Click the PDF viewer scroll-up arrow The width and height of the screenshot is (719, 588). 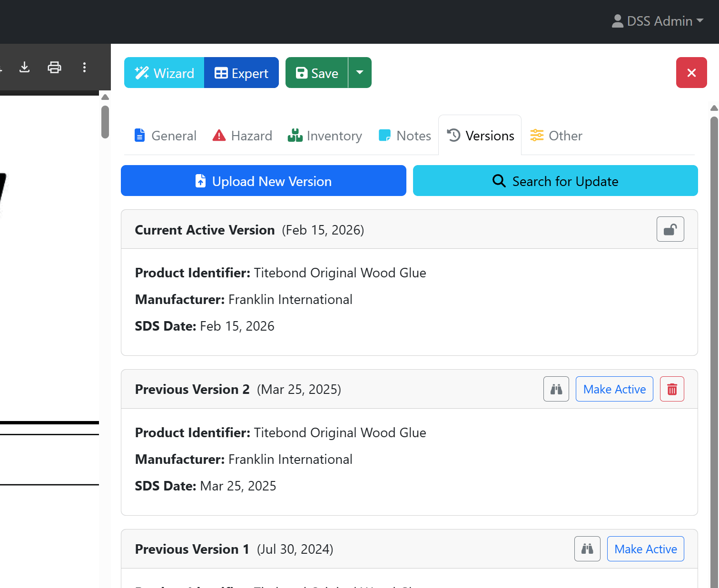[x=105, y=97]
